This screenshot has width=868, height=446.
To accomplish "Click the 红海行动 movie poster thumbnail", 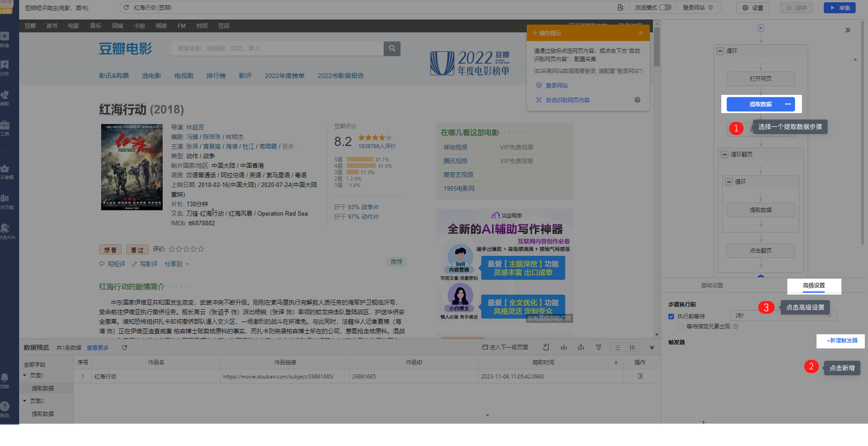I will (x=132, y=167).
